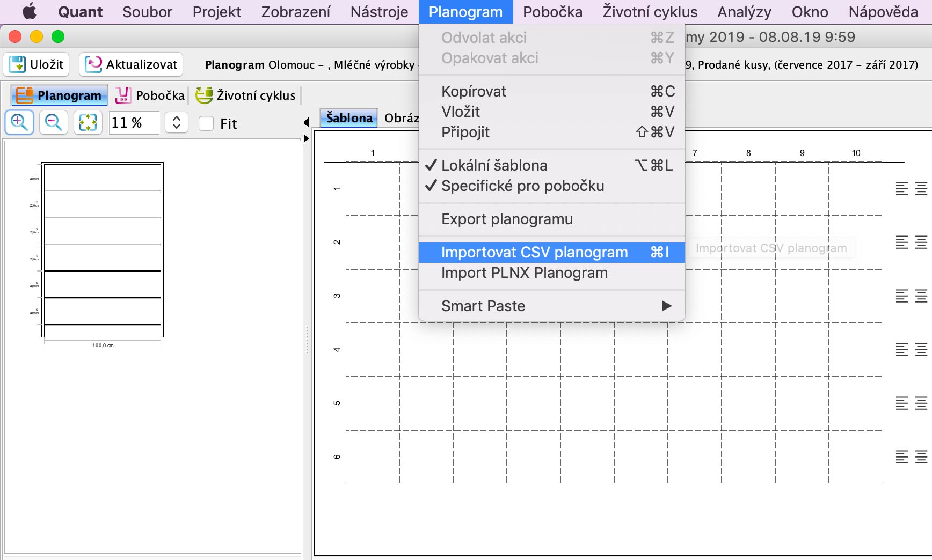Viewport: 932px width, 560px height.
Task: Uncheck Specifické pro pobočku option
Action: coord(522,186)
